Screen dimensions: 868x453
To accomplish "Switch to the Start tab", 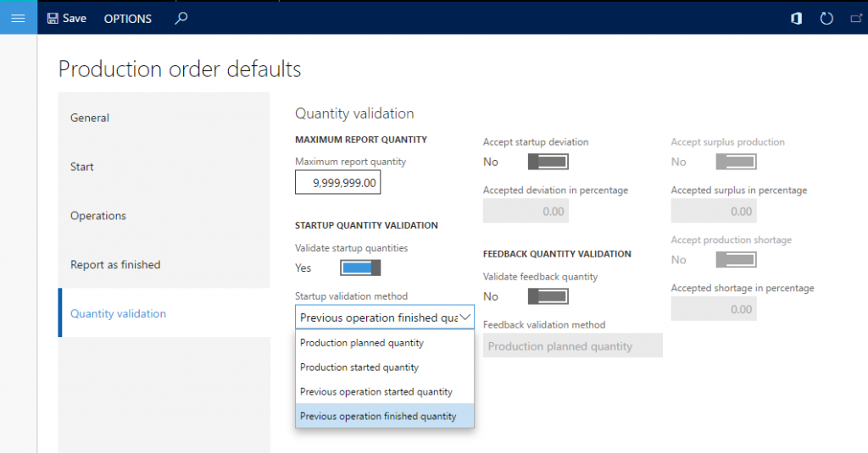I will (x=164, y=167).
